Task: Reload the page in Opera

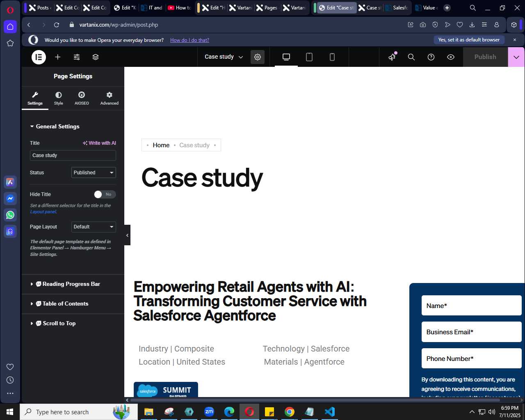Action: coord(57,25)
